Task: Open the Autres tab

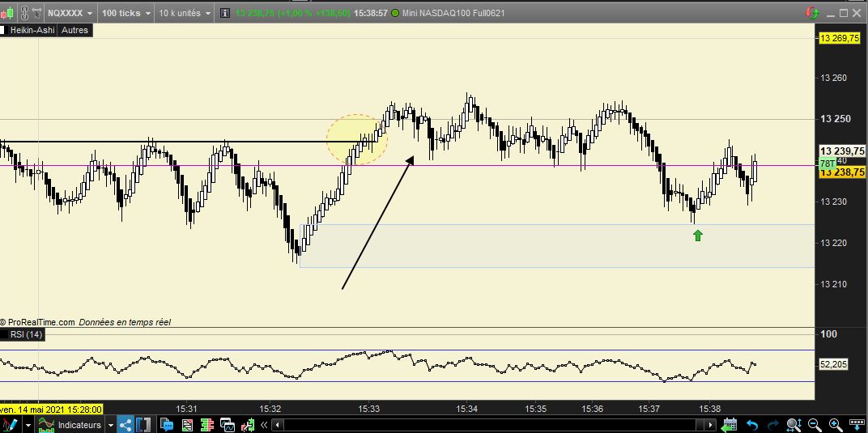Action: [x=74, y=30]
